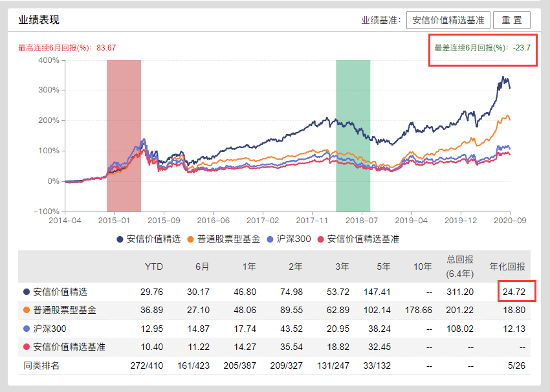Click the 209/327 ranking cell

(286, 365)
